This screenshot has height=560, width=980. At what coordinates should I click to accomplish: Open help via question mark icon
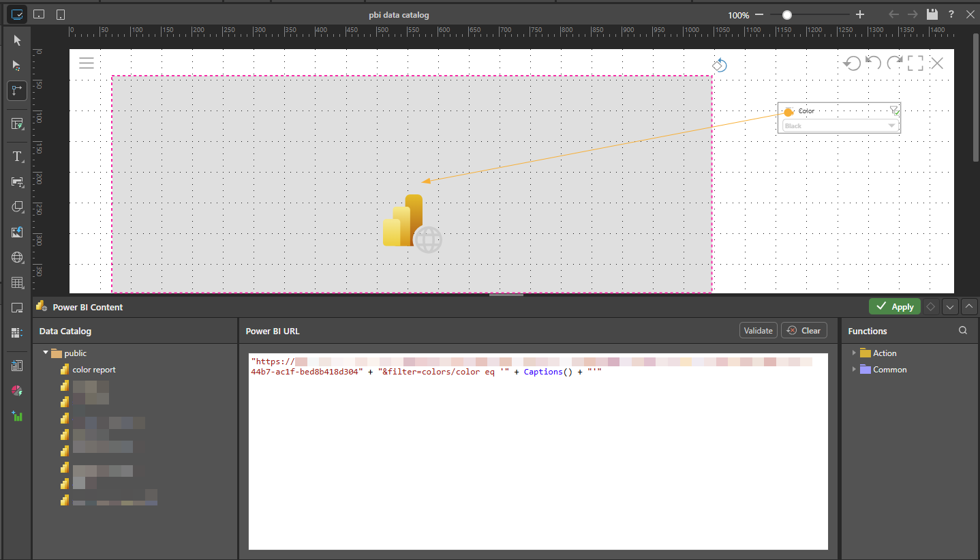951,14
